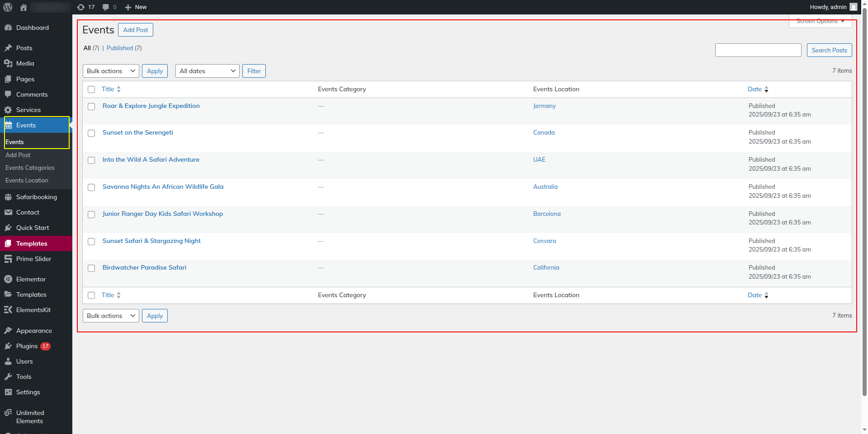The width and height of the screenshot is (868, 434).
Task: Open Events Categories submenu item
Action: click(30, 168)
